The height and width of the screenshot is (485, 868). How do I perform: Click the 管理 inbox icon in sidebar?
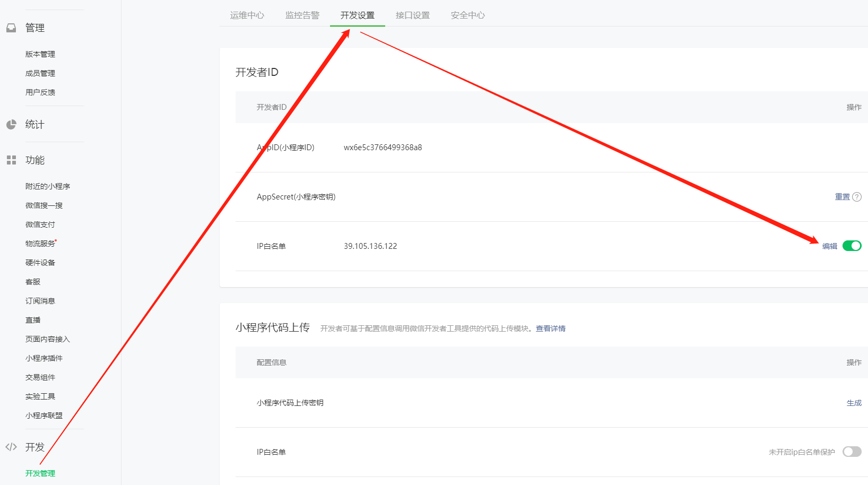pyautogui.click(x=11, y=28)
